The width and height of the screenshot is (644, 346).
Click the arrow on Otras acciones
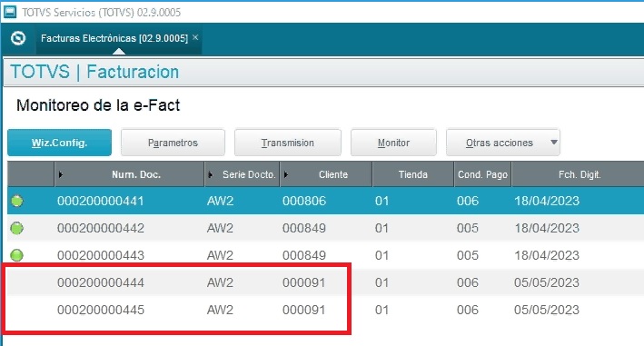click(x=554, y=143)
